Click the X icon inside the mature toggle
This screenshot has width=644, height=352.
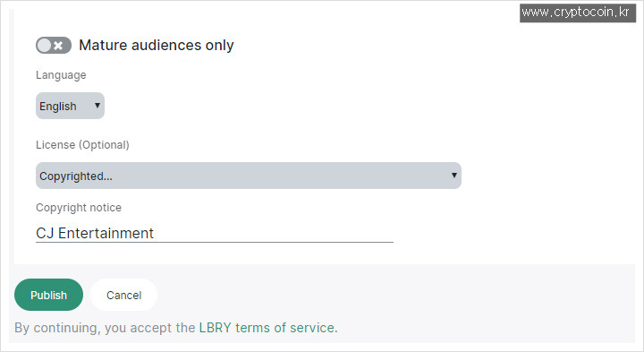59,46
